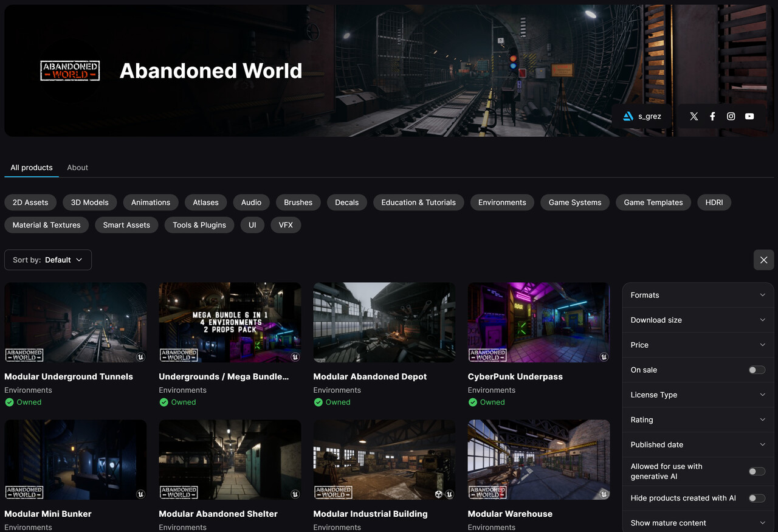Filter by HDRI category
Viewport: 778px width, 532px height.
[x=714, y=202]
